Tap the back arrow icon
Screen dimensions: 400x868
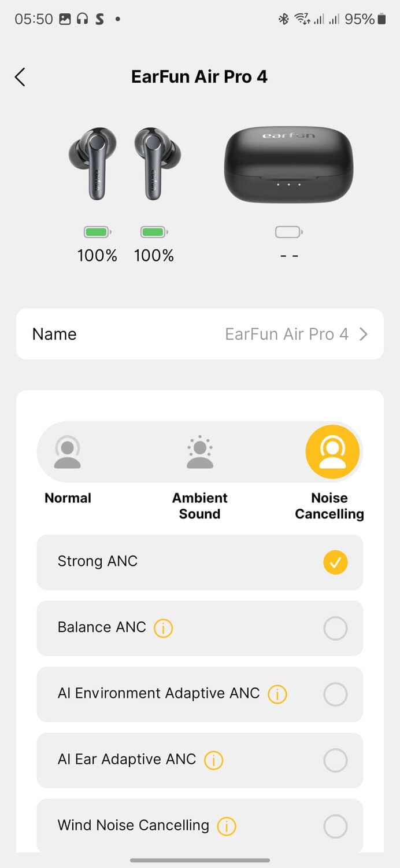20,77
